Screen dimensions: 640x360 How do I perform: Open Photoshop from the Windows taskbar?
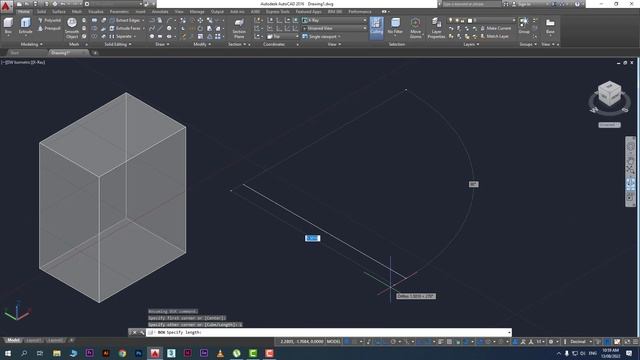138,353
